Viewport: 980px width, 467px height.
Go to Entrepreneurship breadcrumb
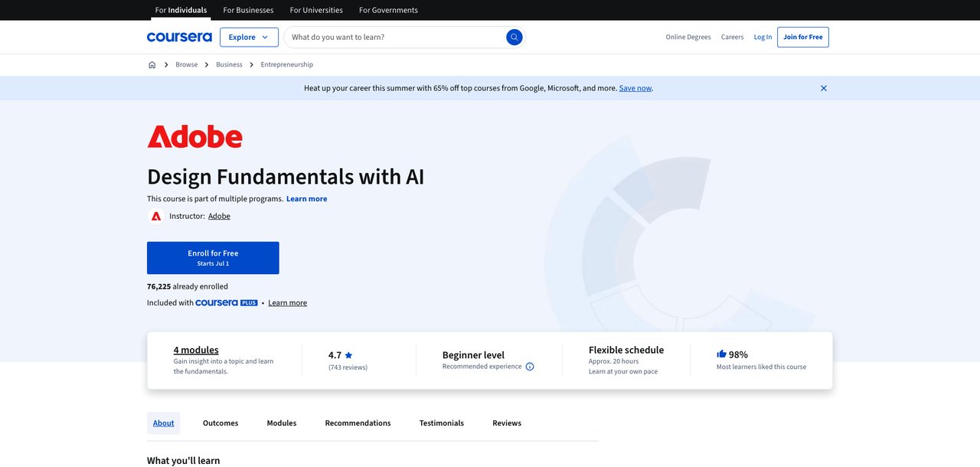tap(287, 65)
